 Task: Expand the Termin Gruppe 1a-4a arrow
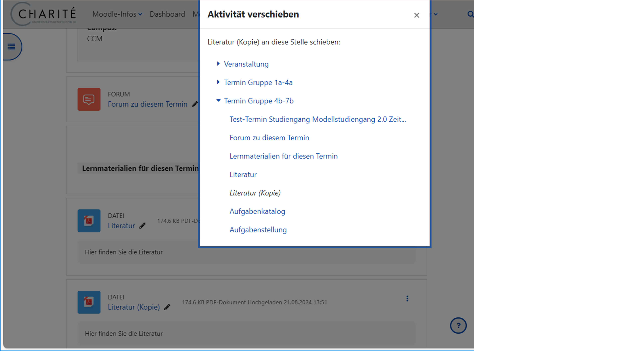pos(218,82)
